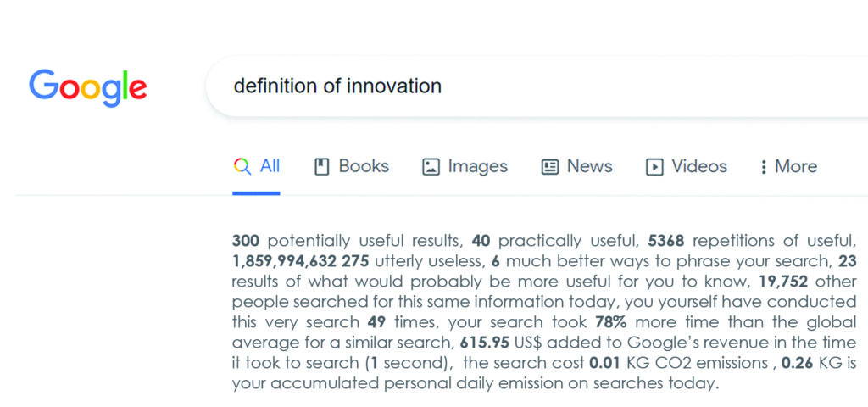Click the Books bookmark icon
868x407 pixels.
(321, 167)
